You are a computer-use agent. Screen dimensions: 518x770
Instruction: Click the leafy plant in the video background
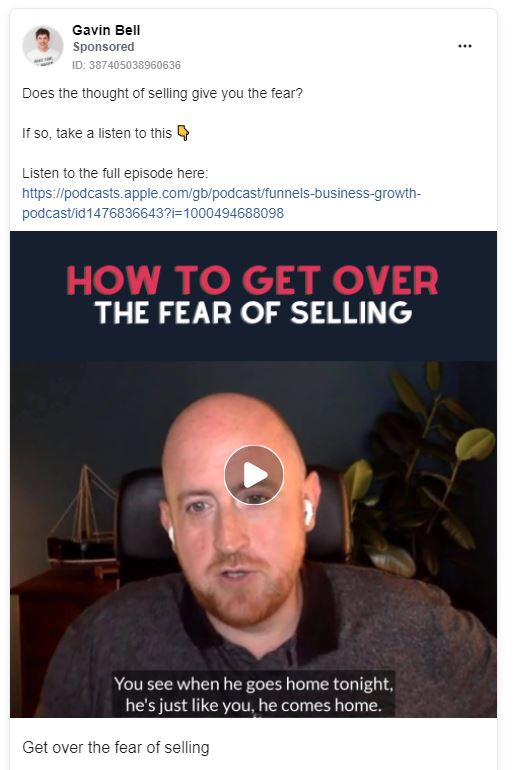click(x=419, y=471)
